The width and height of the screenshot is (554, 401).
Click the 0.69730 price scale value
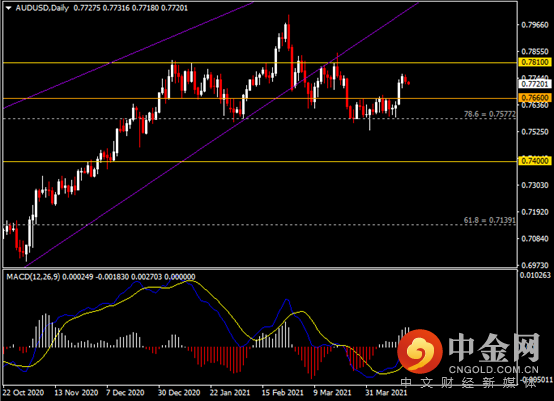[535, 265]
